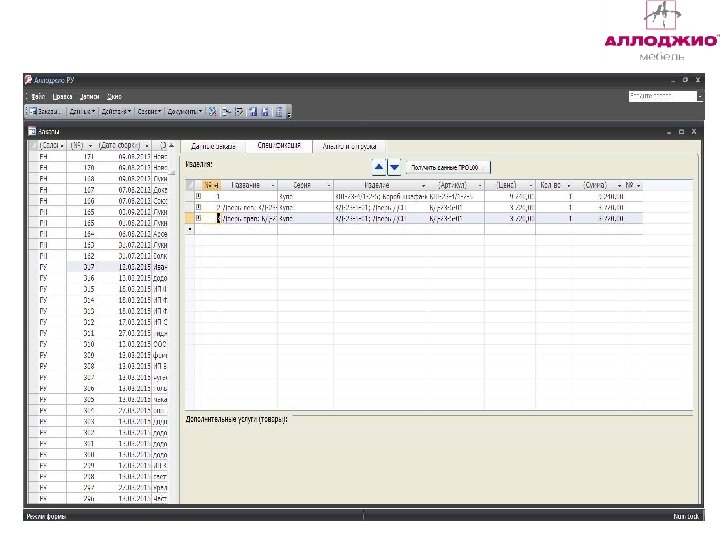Click the Num Lock status bar indicator
This screenshot has height=540, width=720.
pos(686,517)
